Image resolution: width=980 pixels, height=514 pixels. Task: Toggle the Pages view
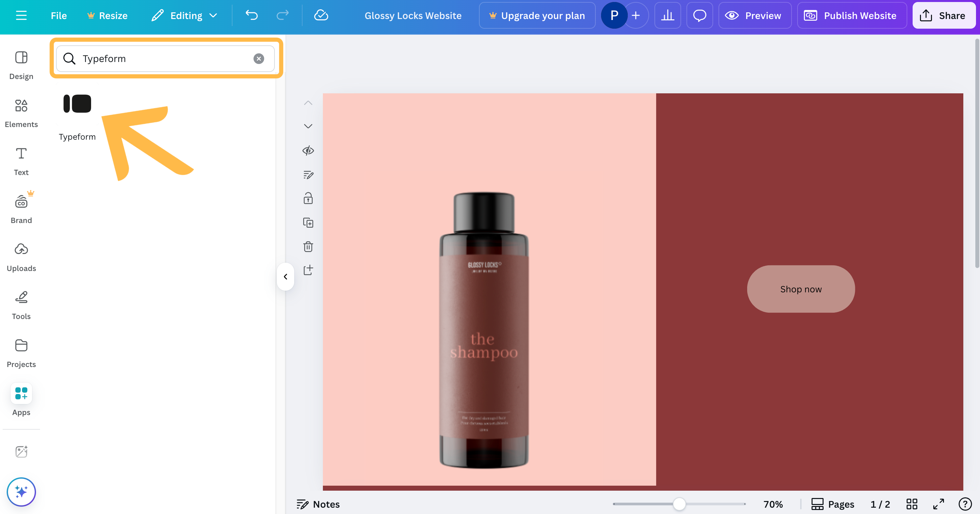[x=832, y=504]
